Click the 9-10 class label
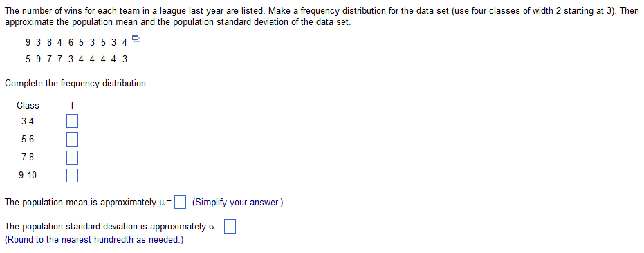The width and height of the screenshot is (644, 253). (28, 176)
